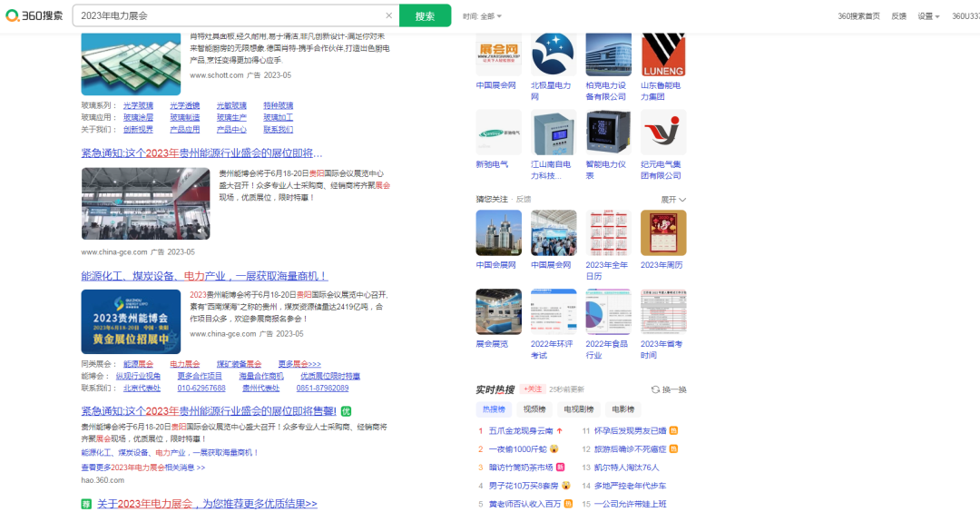Open hot search 凯尔特人淘汰76人
The image size is (980, 512).
(x=626, y=467)
